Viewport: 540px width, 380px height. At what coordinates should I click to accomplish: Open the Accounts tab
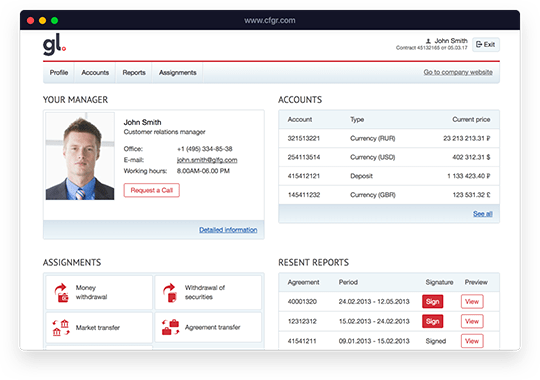[95, 73]
